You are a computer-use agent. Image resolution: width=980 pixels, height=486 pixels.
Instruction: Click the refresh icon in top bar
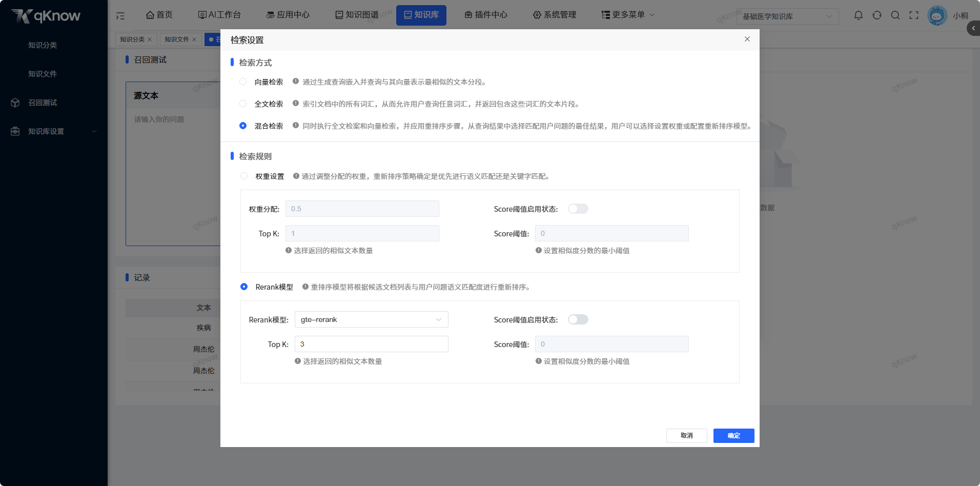click(x=877, y=15)
